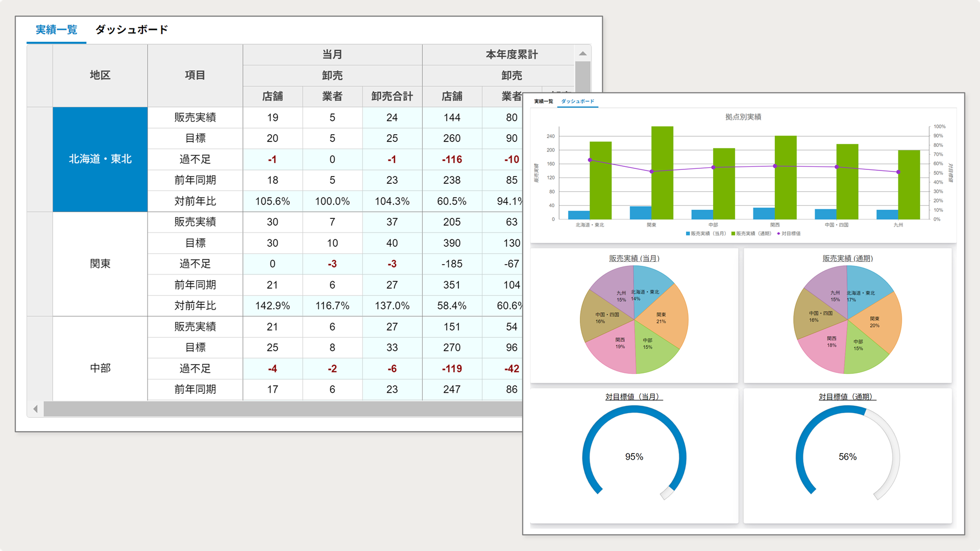Click the 販売実績 (通期) pie chart title

[x=847, y=259]
